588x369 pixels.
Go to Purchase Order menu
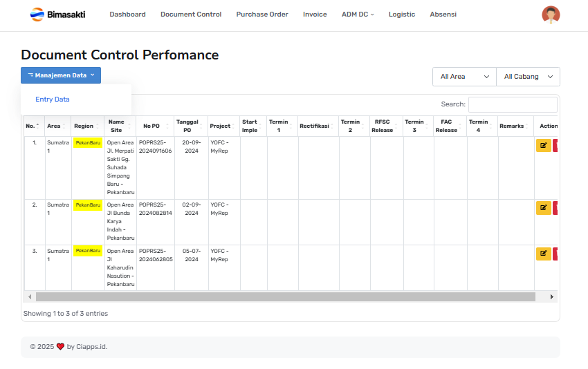click(x=261, y=15)
